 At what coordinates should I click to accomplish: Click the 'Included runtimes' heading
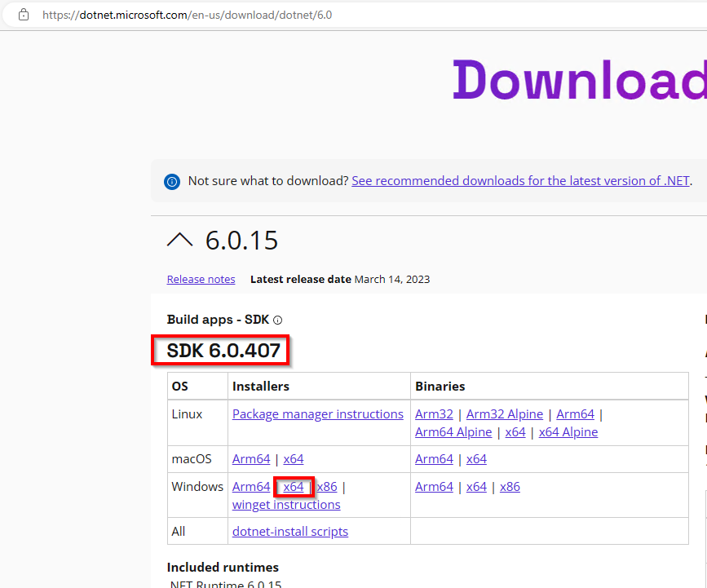pyautogui.click(x=223, y=568)
